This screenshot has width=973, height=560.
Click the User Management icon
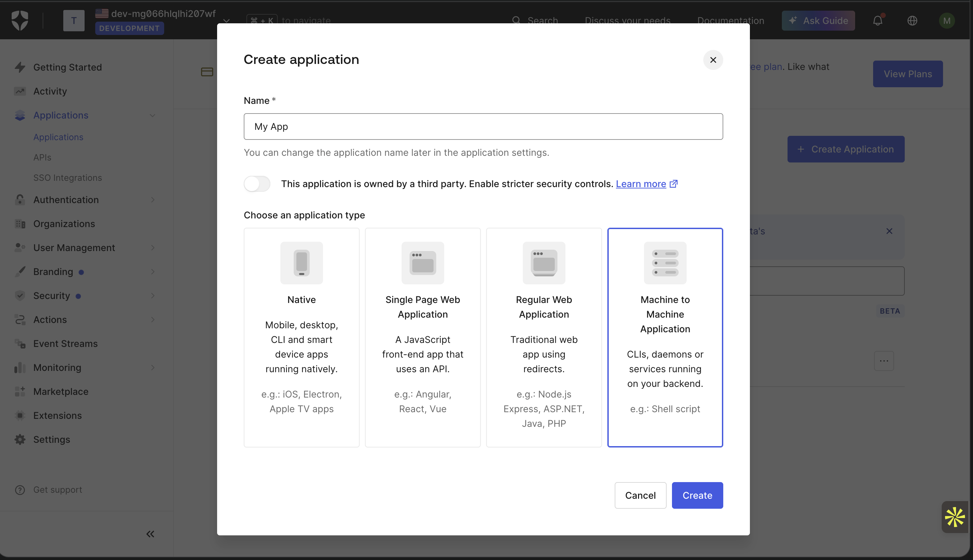pyautogui.click(x=20, y=247)
